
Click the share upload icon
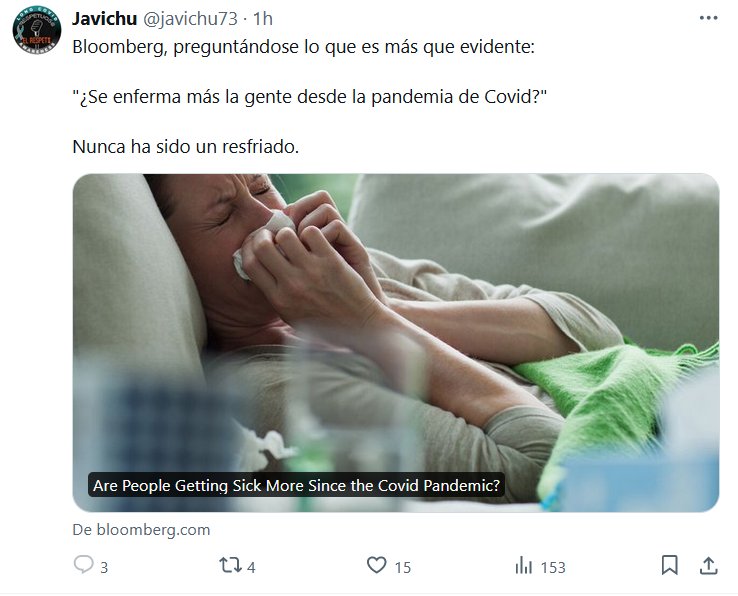708,565
